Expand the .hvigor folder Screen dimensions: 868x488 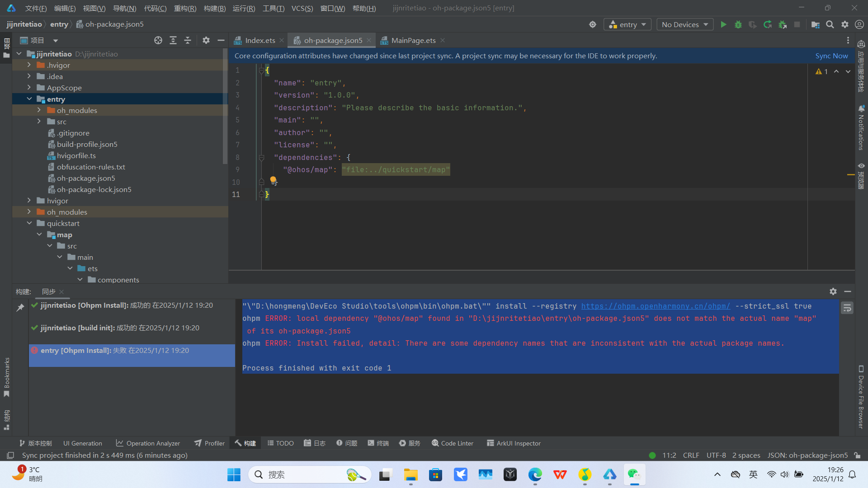(29, 65)
